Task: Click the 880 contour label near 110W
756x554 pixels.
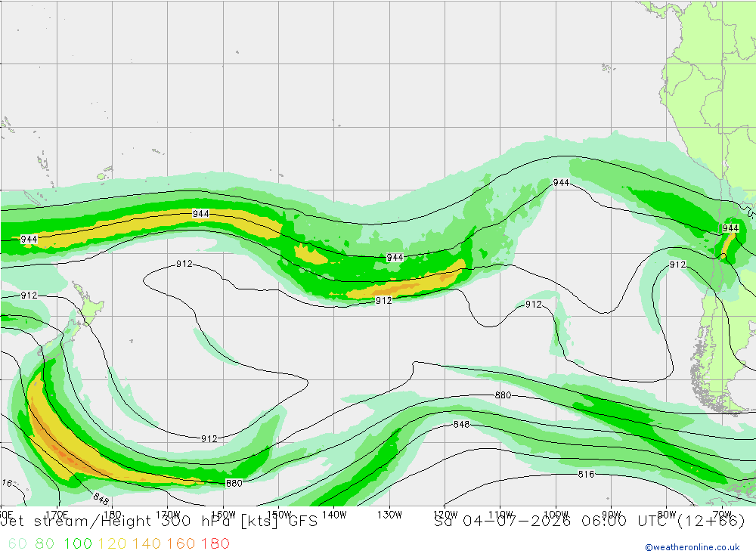Action: tap(503, 395)
